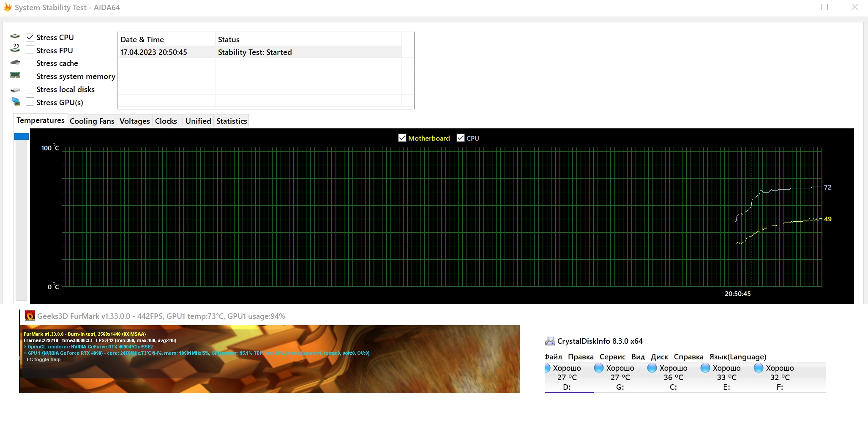Open the Файл menu in CrystalDiskInfo
This screenshot has height=432, width=868.
pos(553,357)
